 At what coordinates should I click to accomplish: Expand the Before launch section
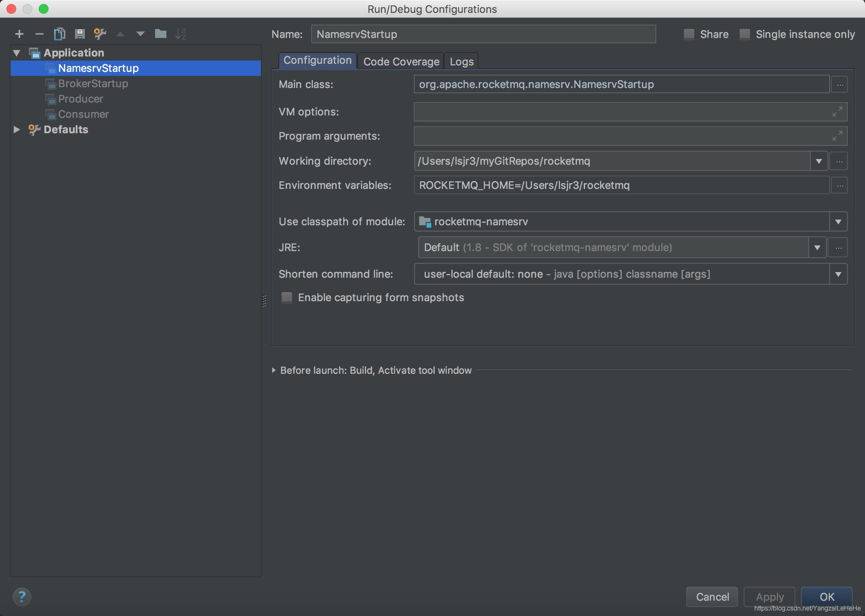pyautogui.click(x=274, y=370)
